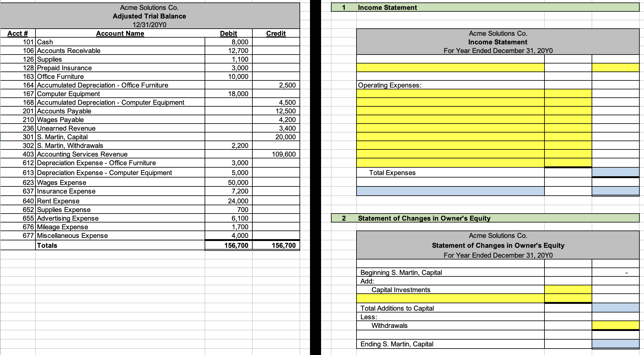This screenshot has width=644, height=355.
Task: Select Depreciation Expense Computer Equipment debit 5,000
Action: 229,173
